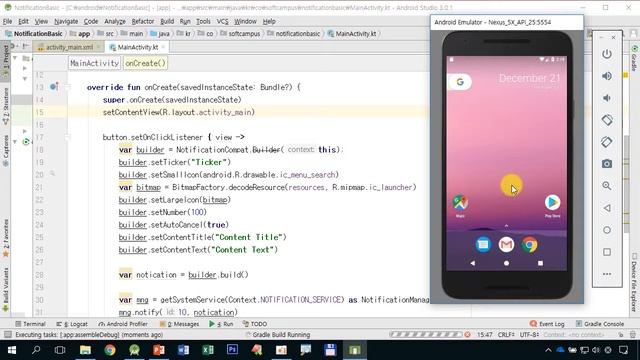Click onCreate() breadcrumb in editor
The image size is (640, 360).
click(145, 63)
